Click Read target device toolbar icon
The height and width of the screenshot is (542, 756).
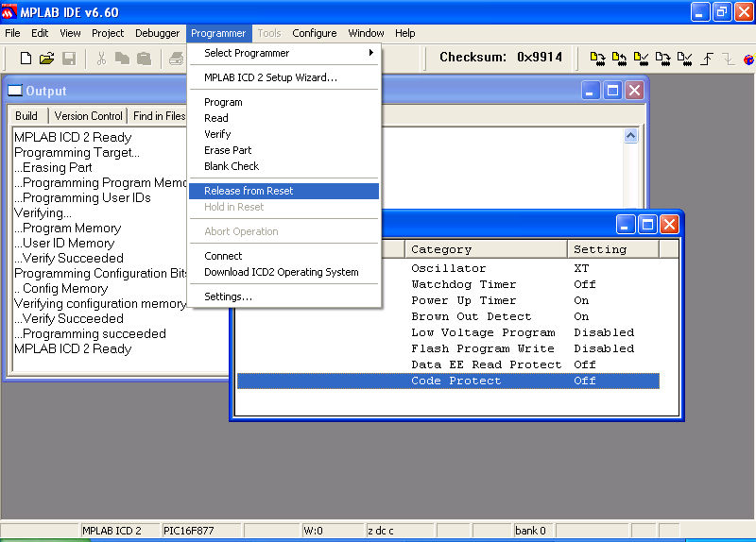[619, 59]
